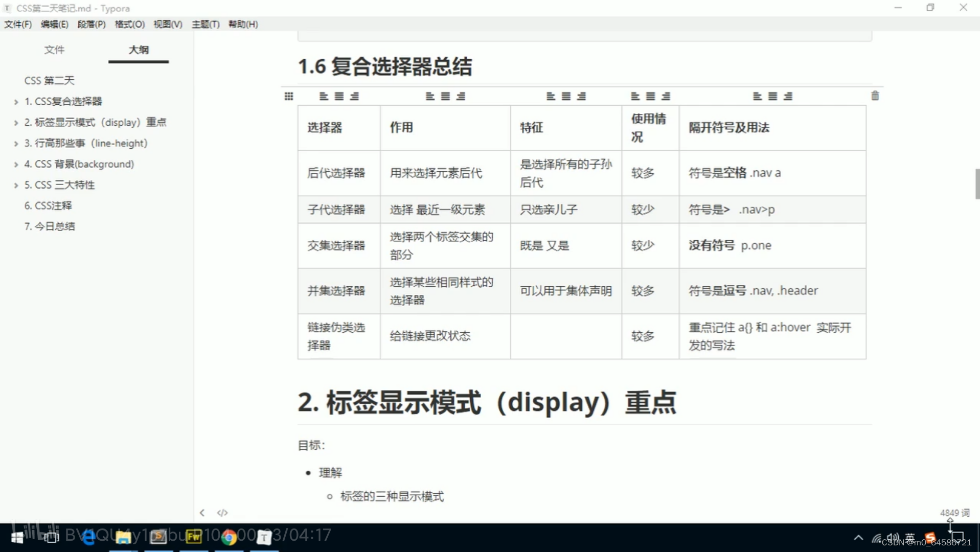Viewport: 980px width, 552px height.
Task: Align left the 使用情况 column
Action: [635, 96]
